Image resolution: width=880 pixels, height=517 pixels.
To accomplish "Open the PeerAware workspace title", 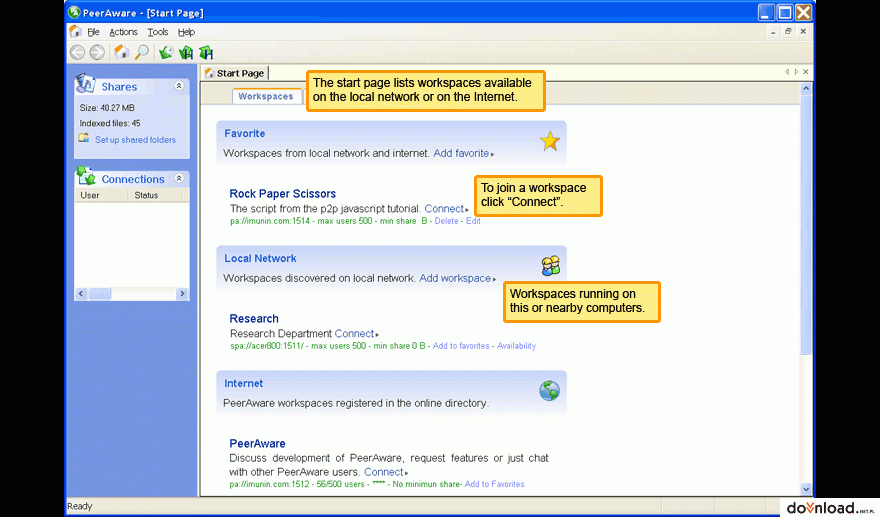I will (257, 443).
